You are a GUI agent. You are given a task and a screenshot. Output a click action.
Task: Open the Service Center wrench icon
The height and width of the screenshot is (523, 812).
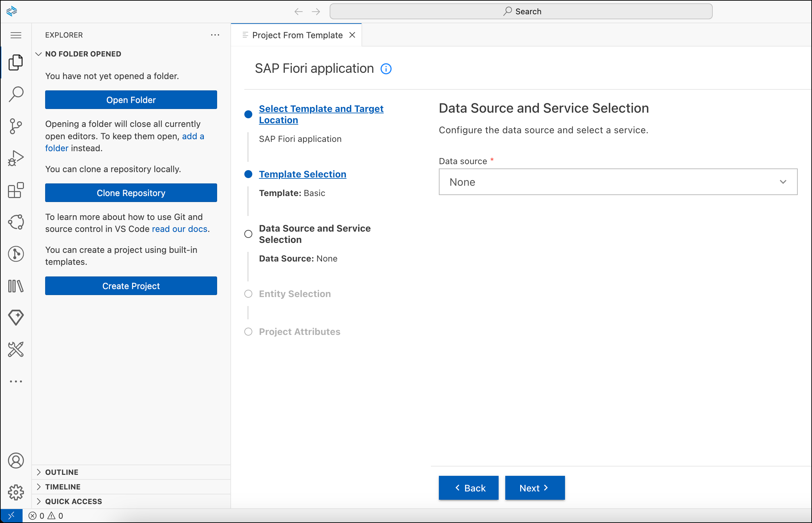(x=16, y=350)
